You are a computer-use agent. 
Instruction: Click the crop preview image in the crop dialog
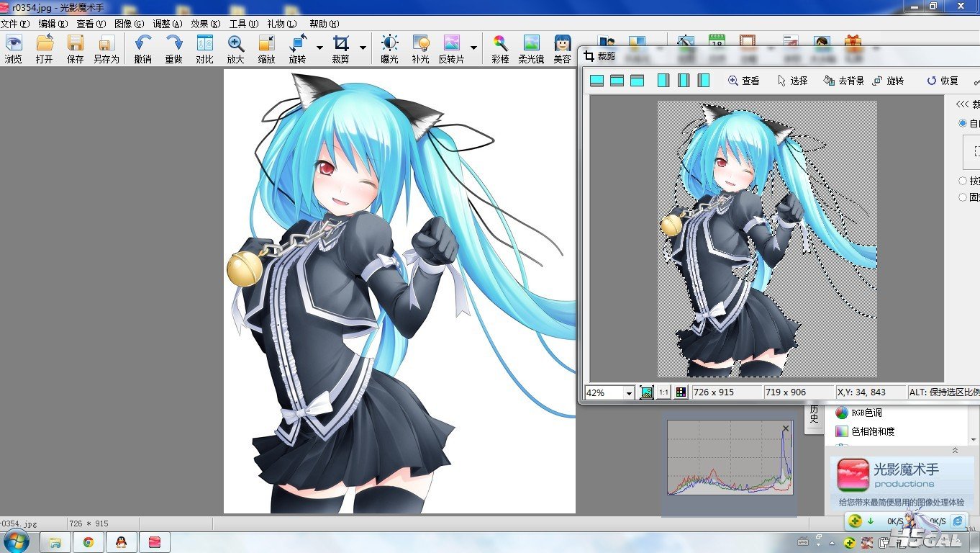[x=767, y=238]
